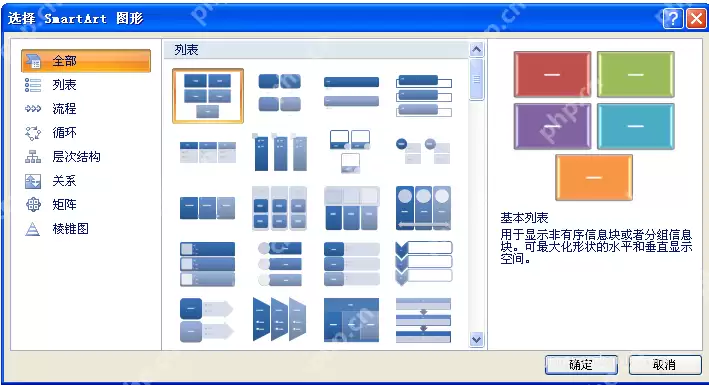The image size is (709, 385).
Task: Click the gallery vertical scrollbar thumb
Action: pyautogui.click(x=477, y=80)
